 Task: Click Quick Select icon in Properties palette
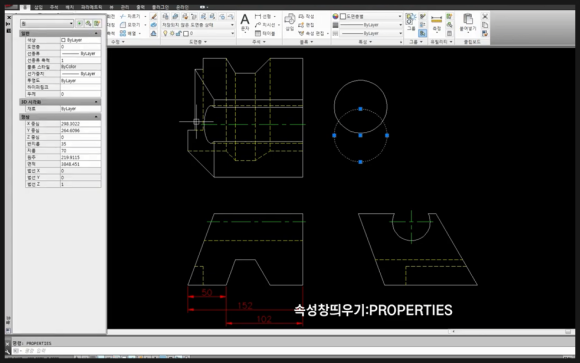tap(97, 23)
